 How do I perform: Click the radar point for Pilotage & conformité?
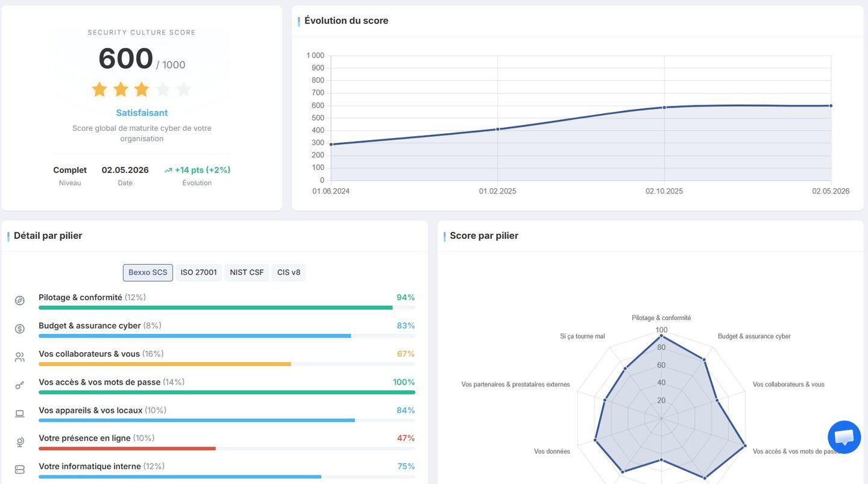pos(661,336)
